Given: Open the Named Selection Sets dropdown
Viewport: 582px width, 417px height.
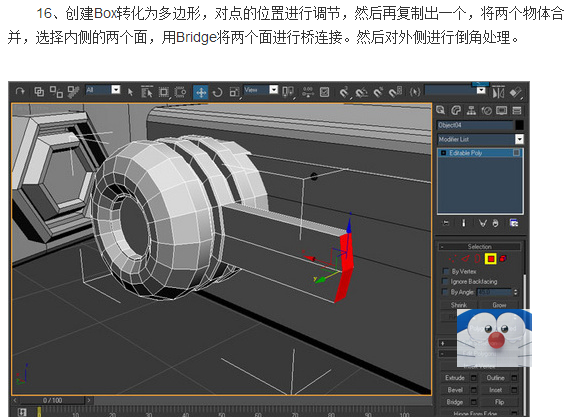Looking at the screenshot, I should 481,90.
